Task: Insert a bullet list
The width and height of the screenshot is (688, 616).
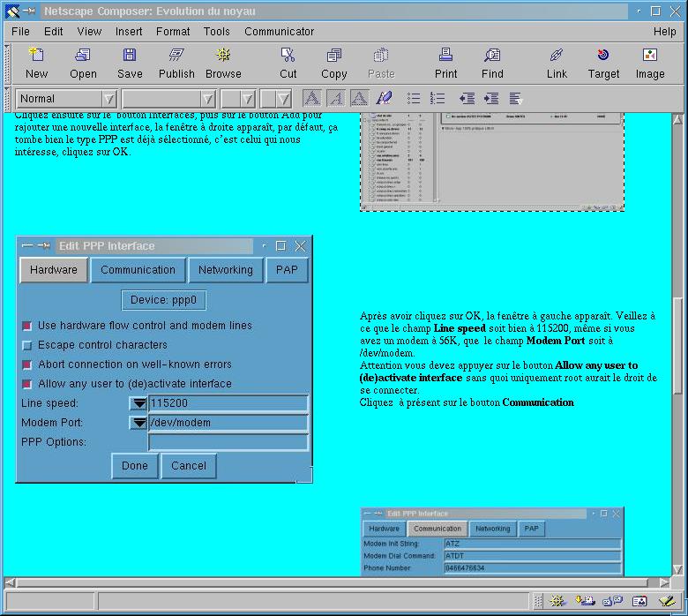Action: 414,98
